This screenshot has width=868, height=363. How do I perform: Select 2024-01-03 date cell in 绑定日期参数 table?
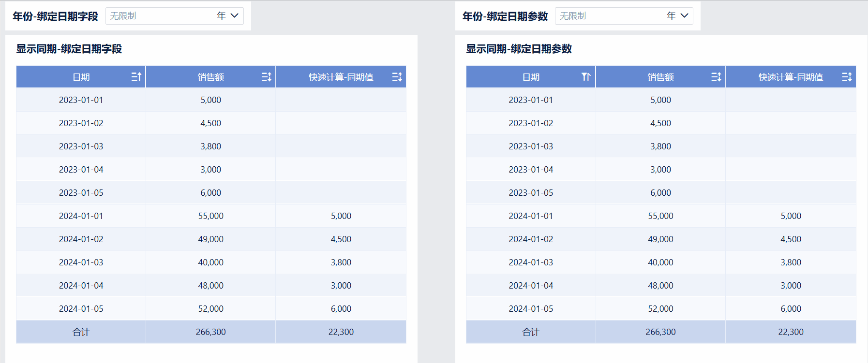(x=531, y=262)
